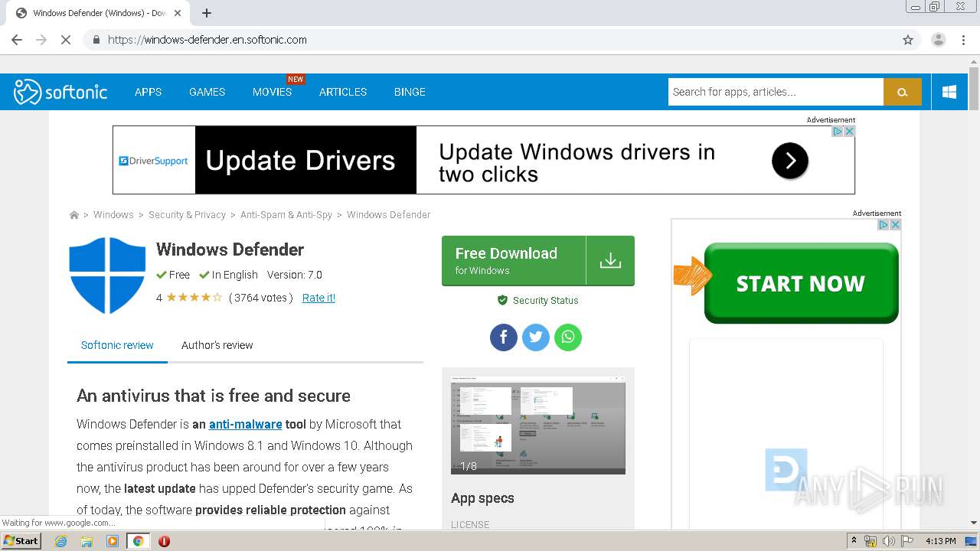Viewport: 980px width, 551px height.
Task: Go to Anti-Spam & Anti-Spy breadcrumb
Action: pos(286,215)
